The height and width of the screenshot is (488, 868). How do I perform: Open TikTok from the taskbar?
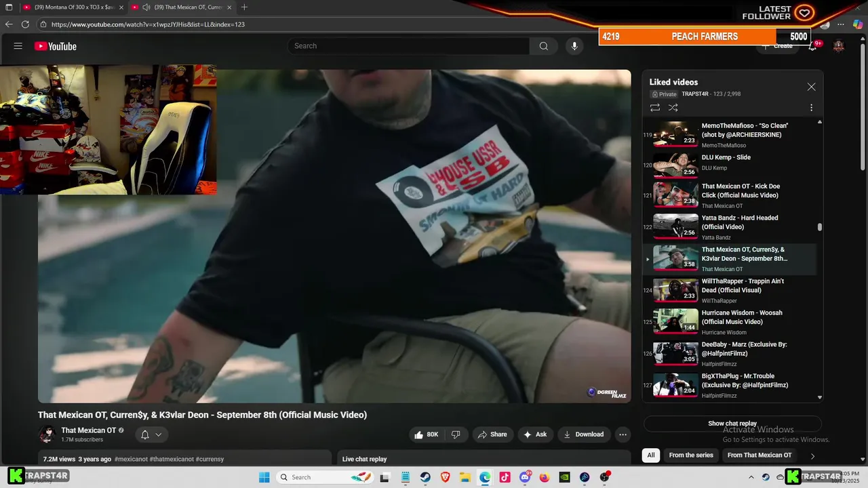(505, 477)
